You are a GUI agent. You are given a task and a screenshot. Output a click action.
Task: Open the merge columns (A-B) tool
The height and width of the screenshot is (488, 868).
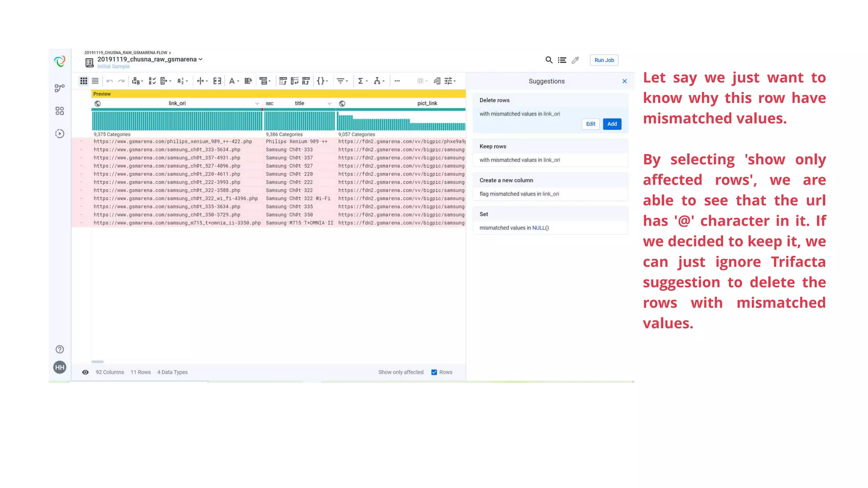pyautogui.click(x=137, y=81)
